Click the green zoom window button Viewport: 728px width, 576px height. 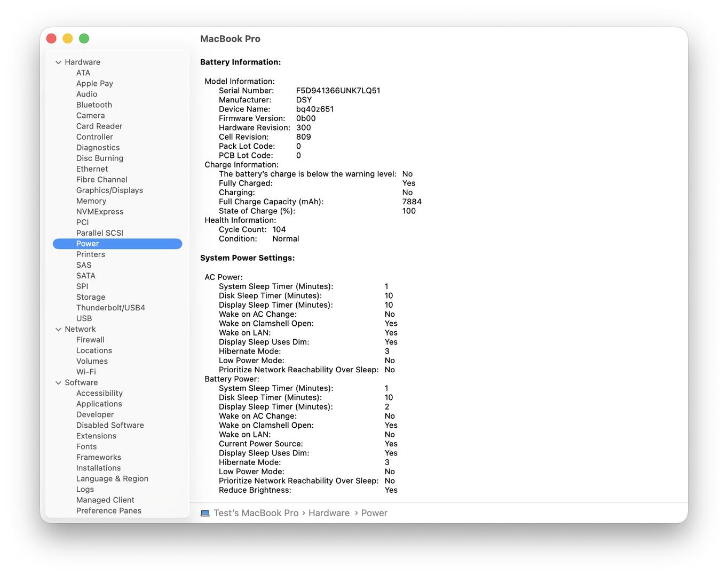click(84, 38)
